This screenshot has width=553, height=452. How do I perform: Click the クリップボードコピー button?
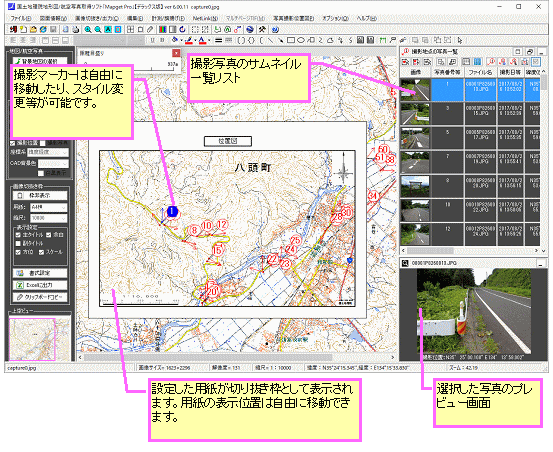(x=40, y=297)
